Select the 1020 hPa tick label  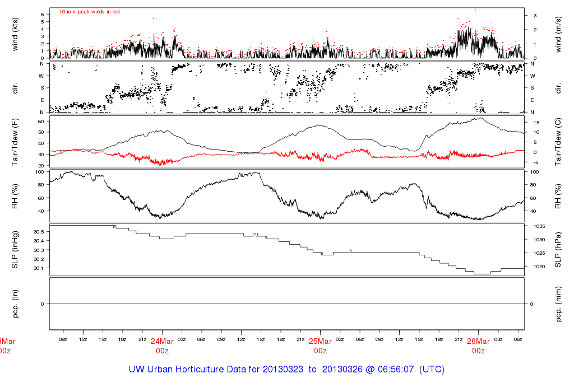539,267
